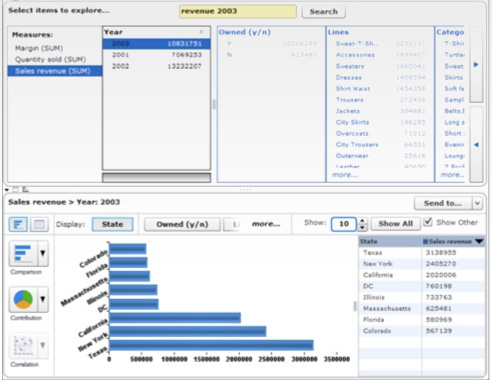This screenshot has width=492, height=382.
Task: Click the Texas bar in the chart
Action: [x=211, y=345]
